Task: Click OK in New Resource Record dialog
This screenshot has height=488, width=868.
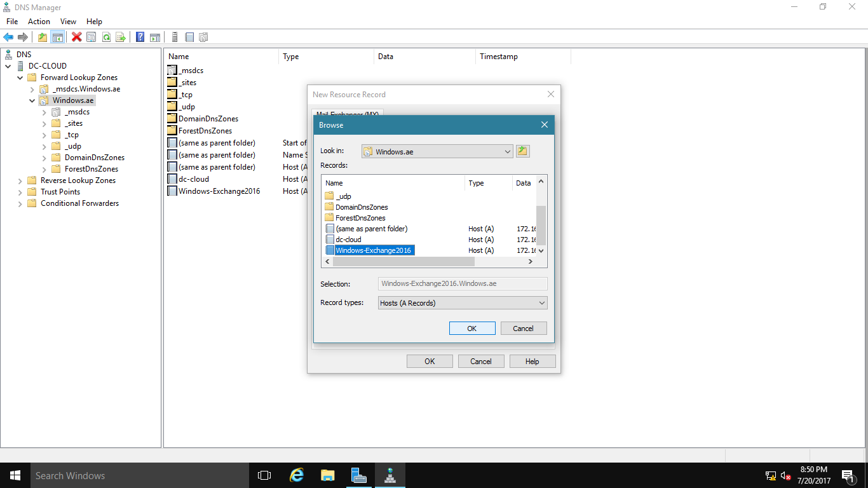Action: tap(430, 362)
